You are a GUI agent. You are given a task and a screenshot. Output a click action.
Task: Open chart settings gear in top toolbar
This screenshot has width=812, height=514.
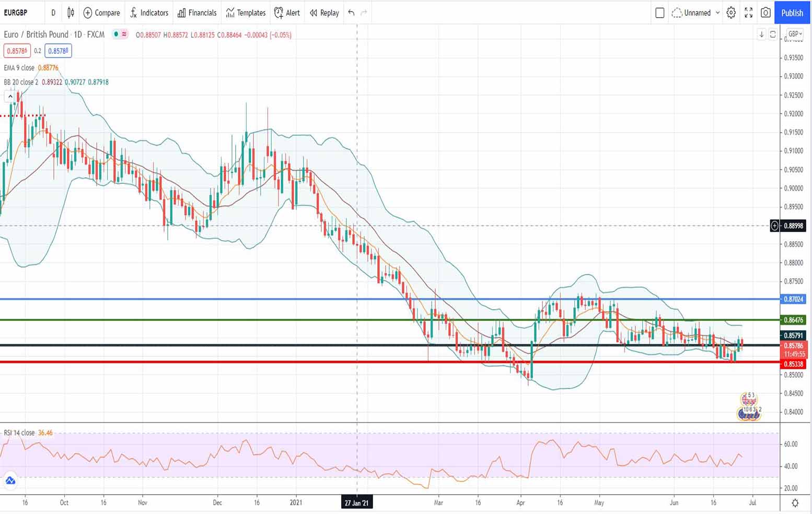point(731,13)
